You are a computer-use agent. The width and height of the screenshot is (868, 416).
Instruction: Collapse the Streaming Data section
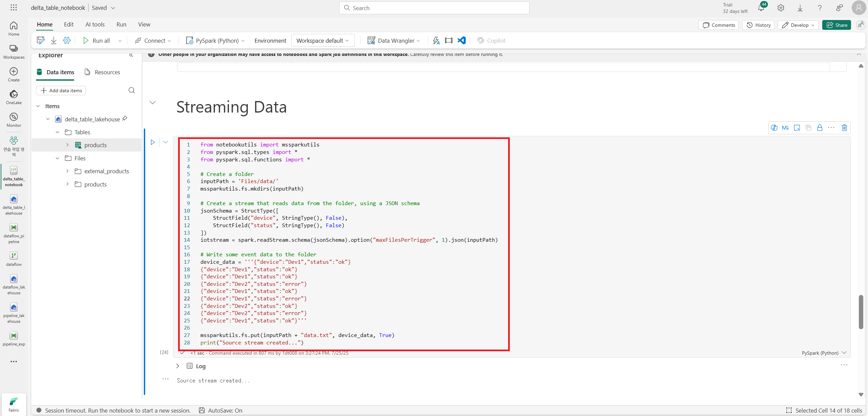153,102
